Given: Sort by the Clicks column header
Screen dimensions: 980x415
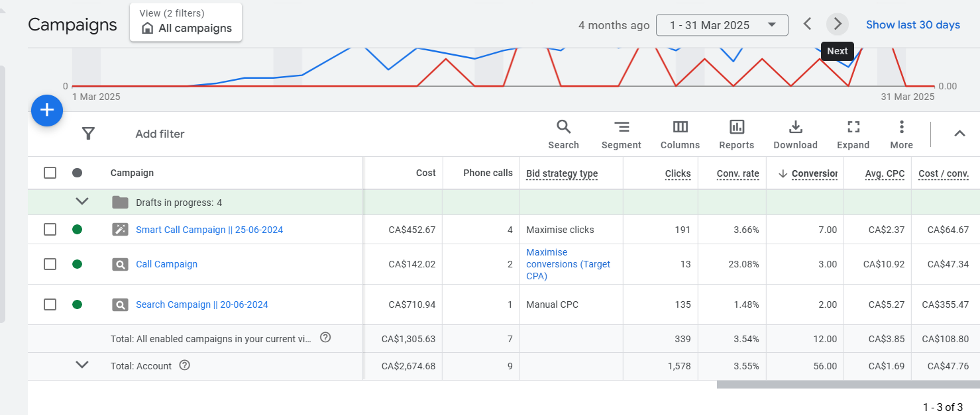Looking at the screenshot, I should pyautogui.click(x=677, y=173).
